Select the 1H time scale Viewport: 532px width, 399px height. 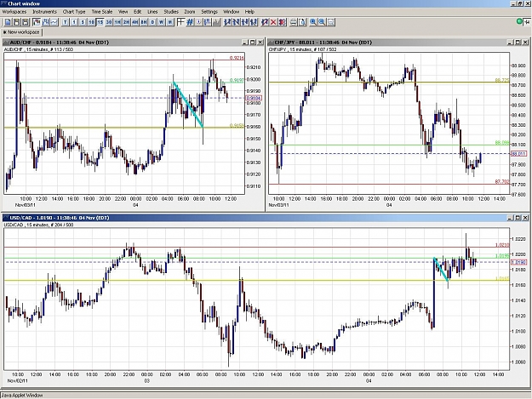pos(117,22)
